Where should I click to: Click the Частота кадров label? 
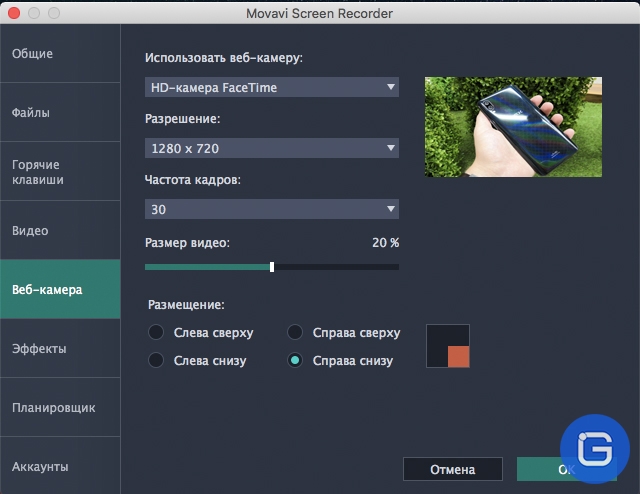(193, 180)
